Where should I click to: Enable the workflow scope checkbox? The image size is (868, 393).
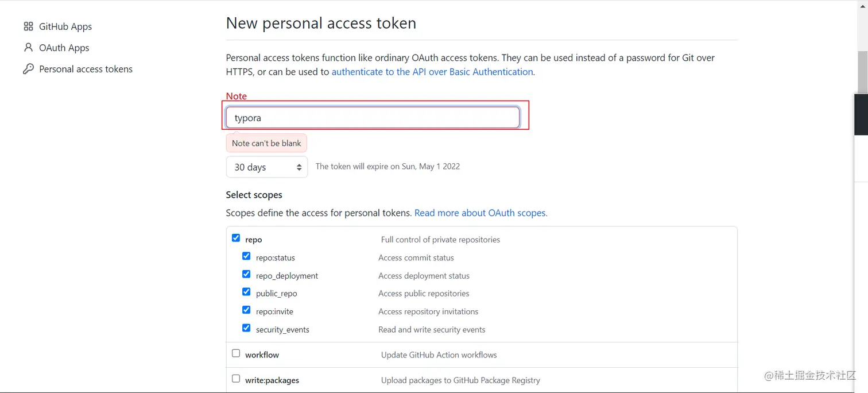[x=236, y=353]
